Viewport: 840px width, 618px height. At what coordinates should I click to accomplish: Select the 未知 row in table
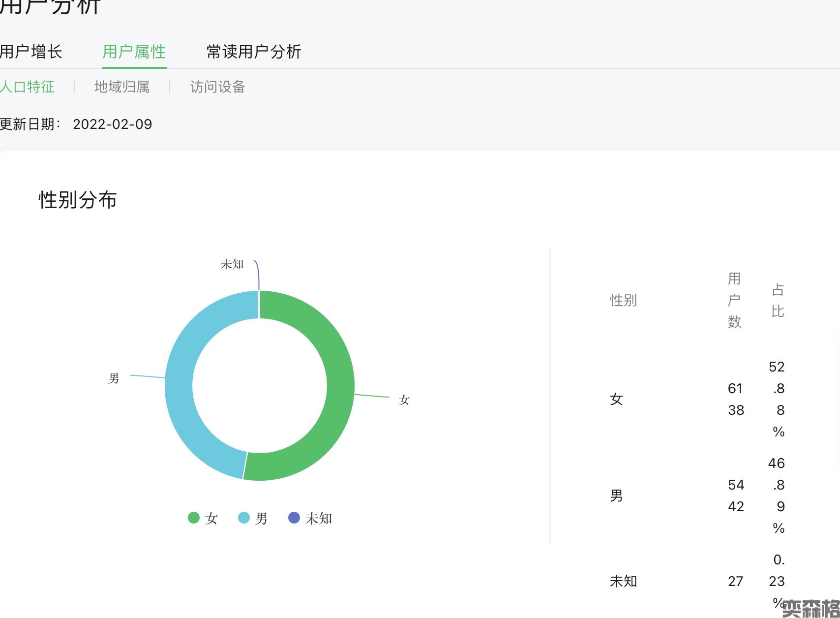[623, 581]
